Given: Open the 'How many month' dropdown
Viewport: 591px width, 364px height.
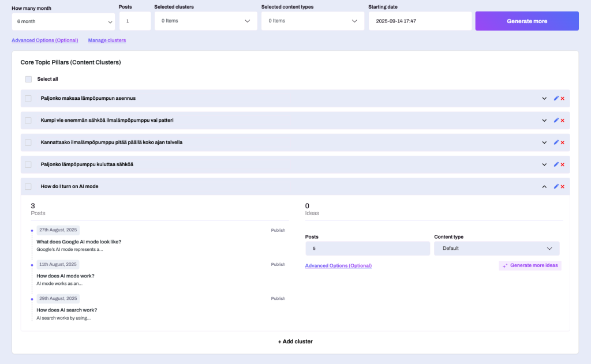Looking at the screenshot, I should pos(63,21).
